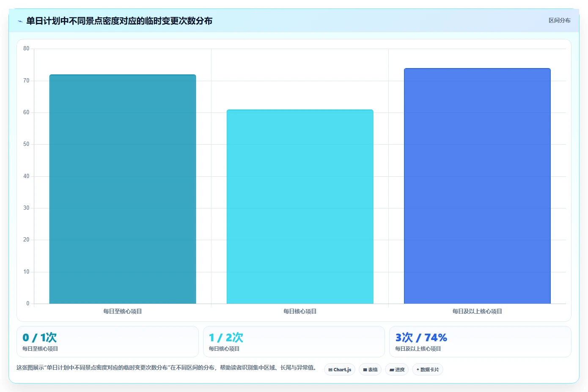Select the cyan 每日核心项目 bar
588x392 pixels.
[300, 207]
